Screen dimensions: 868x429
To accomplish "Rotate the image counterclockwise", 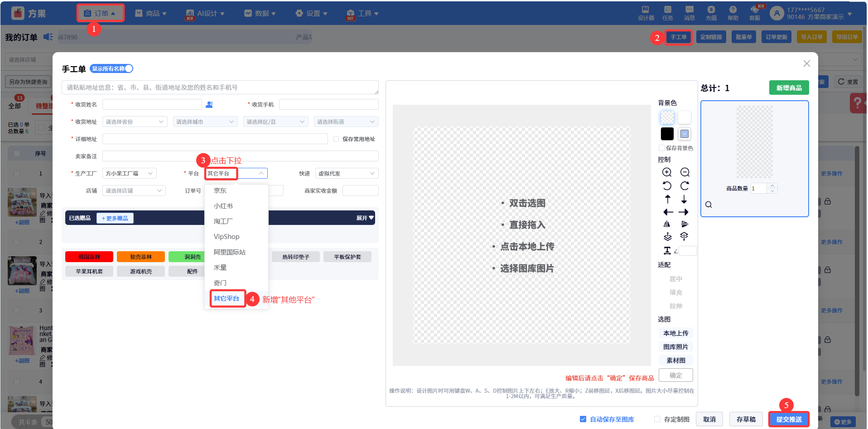I will coord(667,186).
